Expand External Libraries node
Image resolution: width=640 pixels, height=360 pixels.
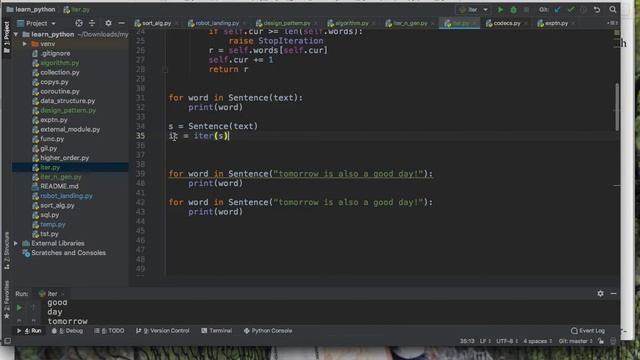click(x=16, y=243)
